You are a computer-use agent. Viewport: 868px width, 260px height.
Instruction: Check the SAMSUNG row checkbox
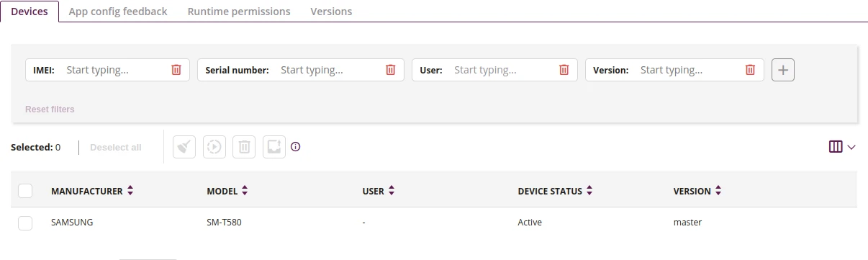coord(25,223)
